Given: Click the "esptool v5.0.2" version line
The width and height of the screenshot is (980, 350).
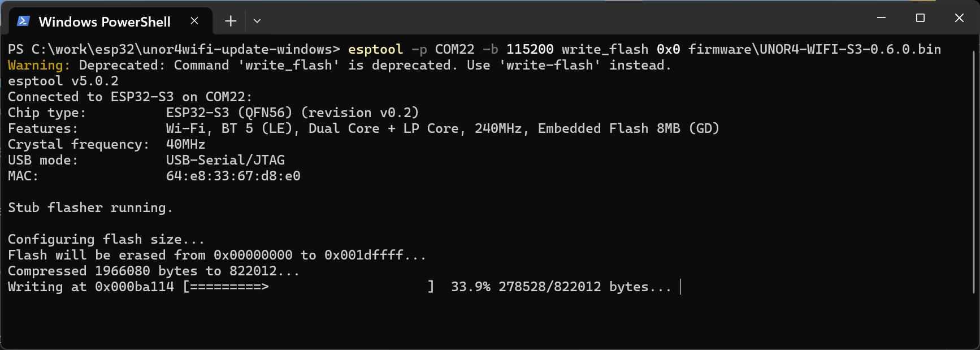Looking at the screenshot, I should point(63,81).
